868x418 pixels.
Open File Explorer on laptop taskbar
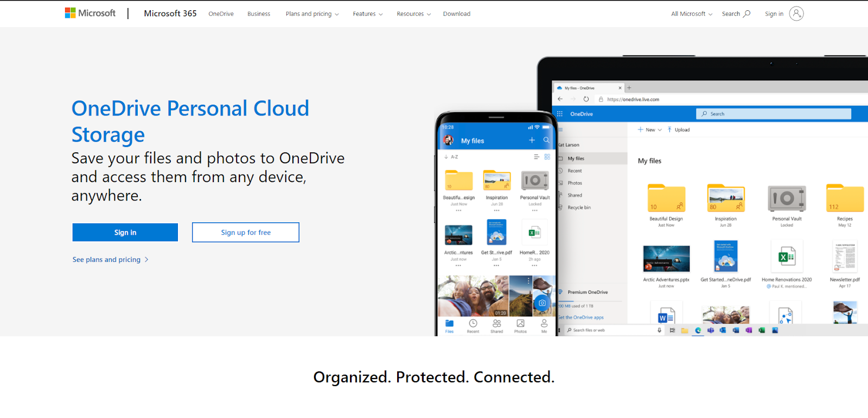(685, 330)
